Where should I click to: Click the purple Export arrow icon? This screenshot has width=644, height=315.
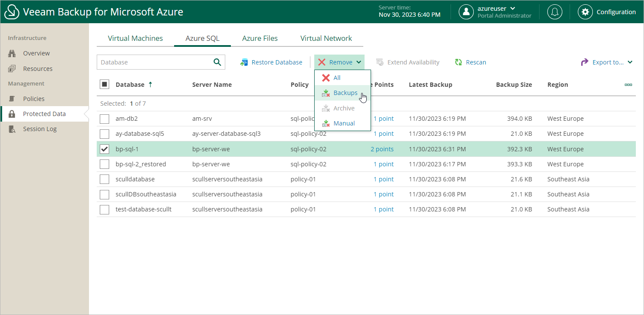(x=585, y=62)
